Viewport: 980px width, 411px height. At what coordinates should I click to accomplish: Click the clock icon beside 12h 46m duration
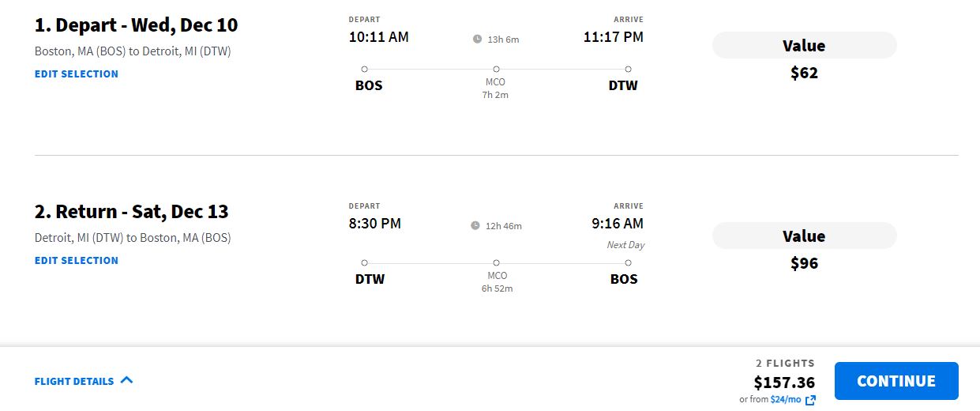(475, 225)
